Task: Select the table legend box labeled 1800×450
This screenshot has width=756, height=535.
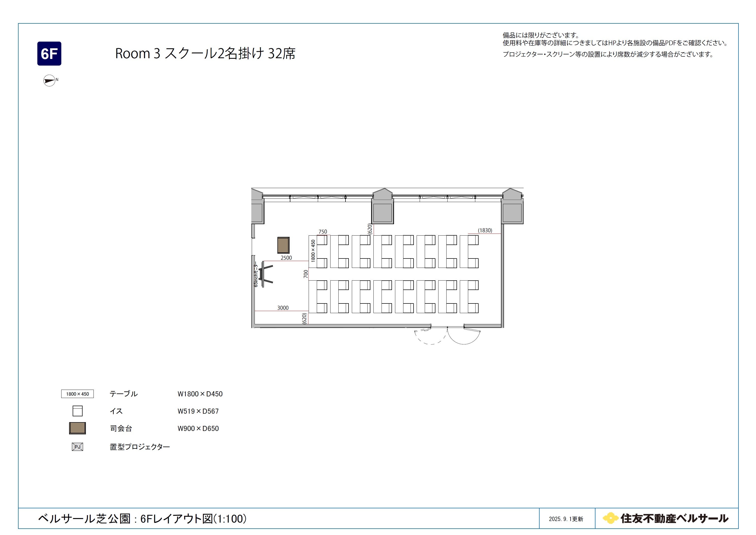Action: (x=77, y=394)
